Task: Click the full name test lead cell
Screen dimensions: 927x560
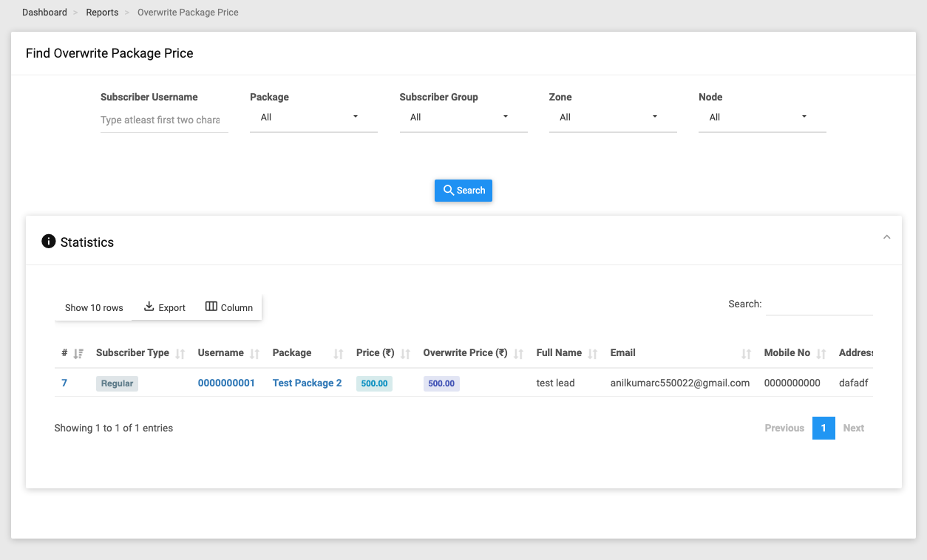Action: (556, 383)
